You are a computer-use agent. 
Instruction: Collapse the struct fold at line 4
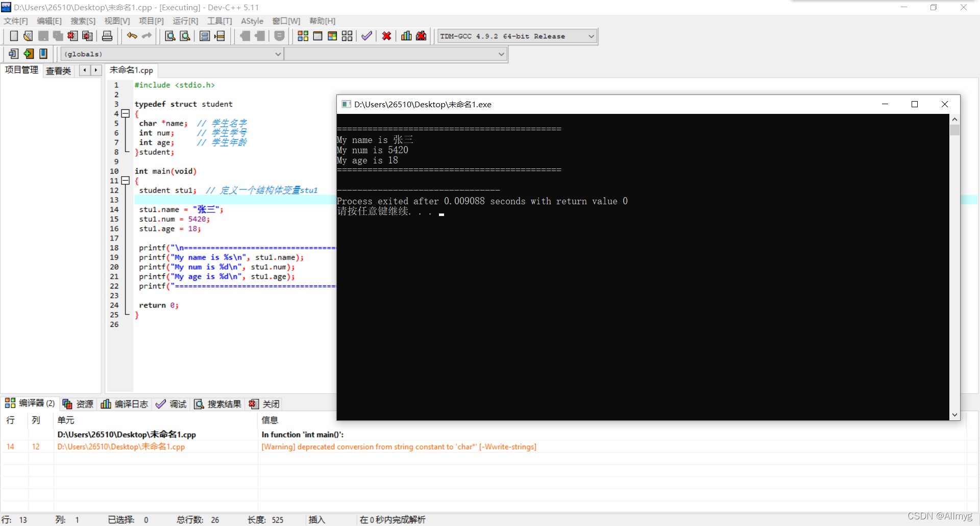pyautogui.click(x=125, y=114)
